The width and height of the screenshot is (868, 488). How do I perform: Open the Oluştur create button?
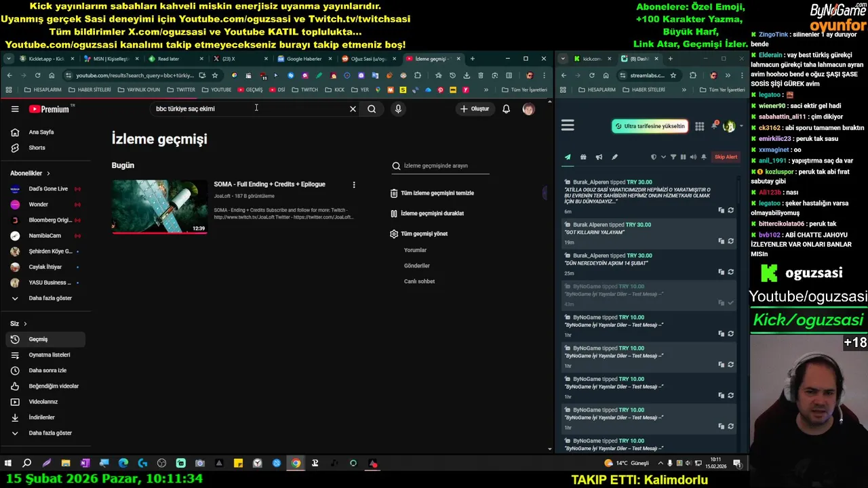click(x=475, y=108)
